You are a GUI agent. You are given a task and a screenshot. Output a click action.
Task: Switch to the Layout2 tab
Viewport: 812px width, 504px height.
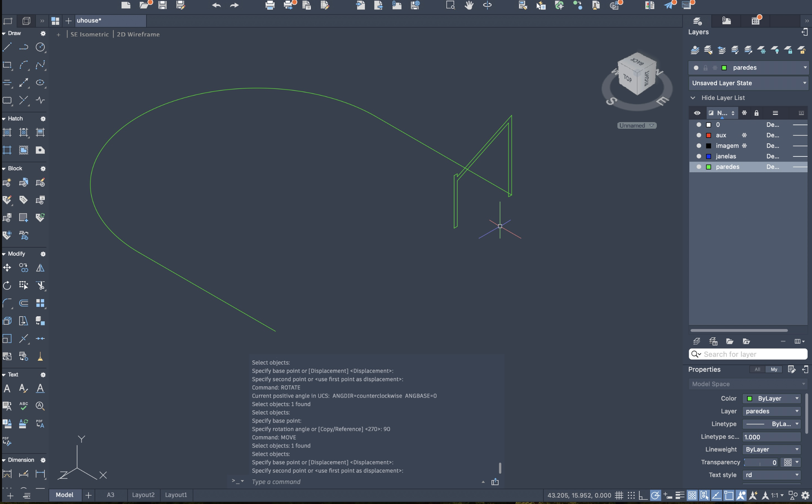point(143,495)
